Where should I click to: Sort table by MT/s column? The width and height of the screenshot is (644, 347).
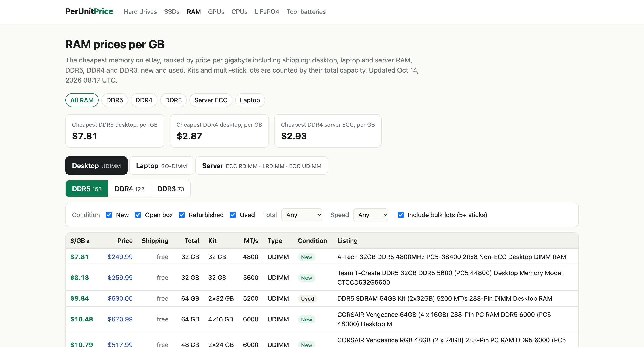[251, 241]
